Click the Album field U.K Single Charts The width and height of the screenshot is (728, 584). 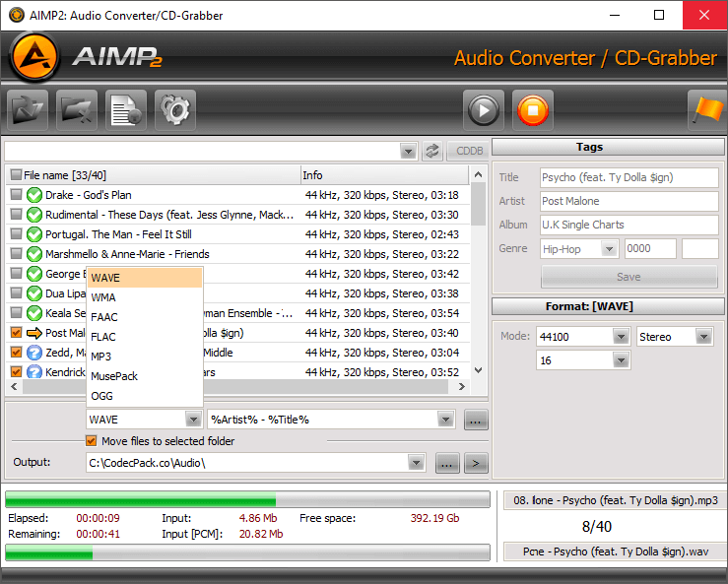tap(629, 225)
